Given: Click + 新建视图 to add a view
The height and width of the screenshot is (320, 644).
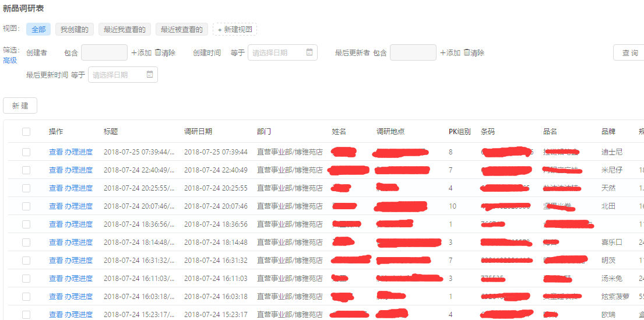Looking at the screenshot, I should [x=235, y=29].
